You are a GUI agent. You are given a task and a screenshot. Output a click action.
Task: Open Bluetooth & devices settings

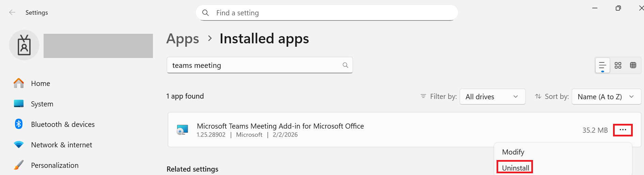click(x=63, y=125)
